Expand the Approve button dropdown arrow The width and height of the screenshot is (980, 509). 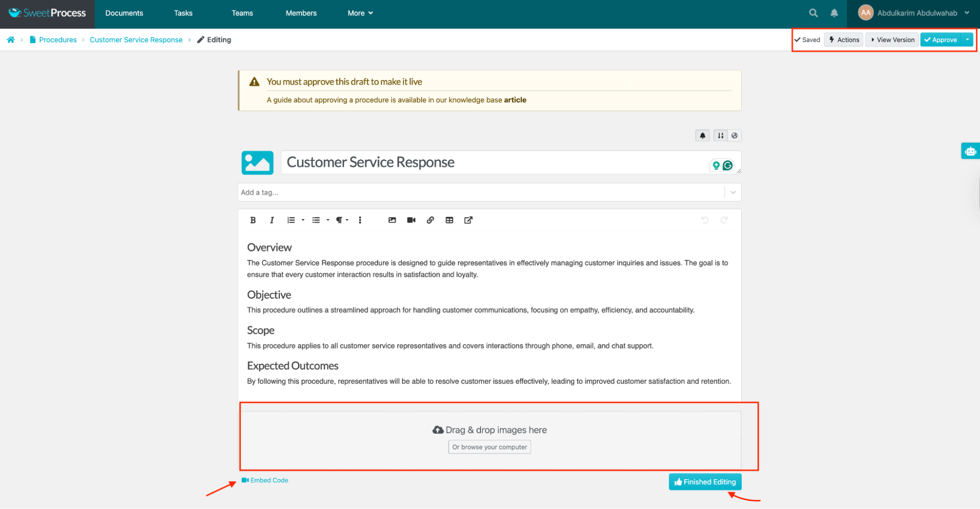[967, 40]
